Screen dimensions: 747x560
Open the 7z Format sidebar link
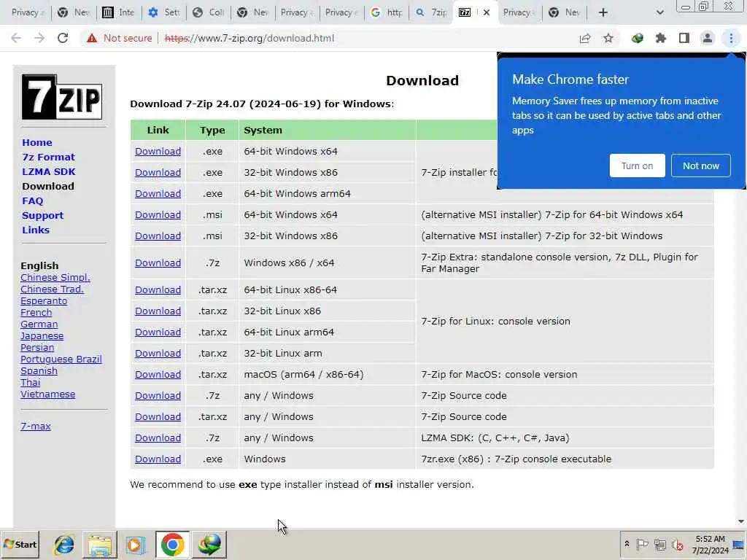click(x=49, y=157)
